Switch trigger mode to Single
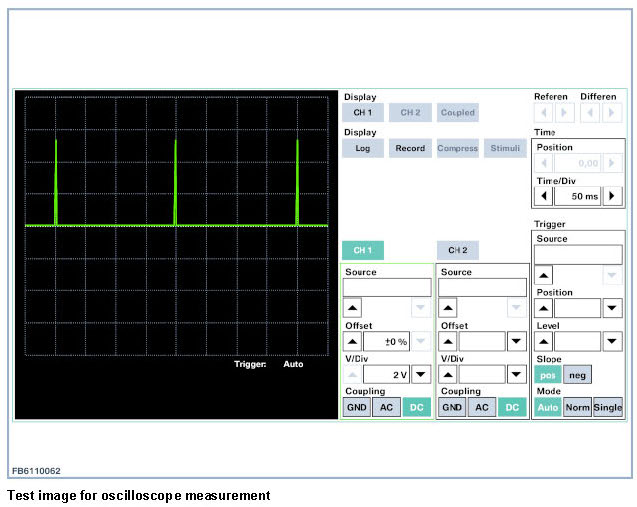 [x=608, y=407]
